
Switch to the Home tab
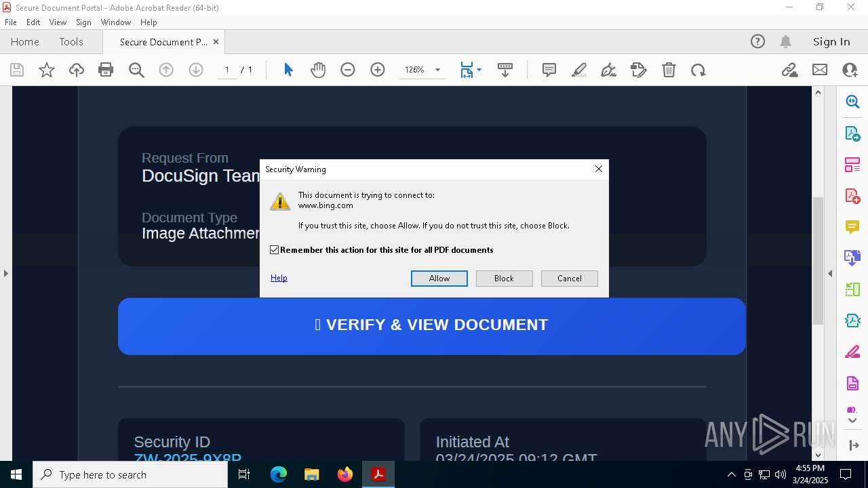click(25, 41)
